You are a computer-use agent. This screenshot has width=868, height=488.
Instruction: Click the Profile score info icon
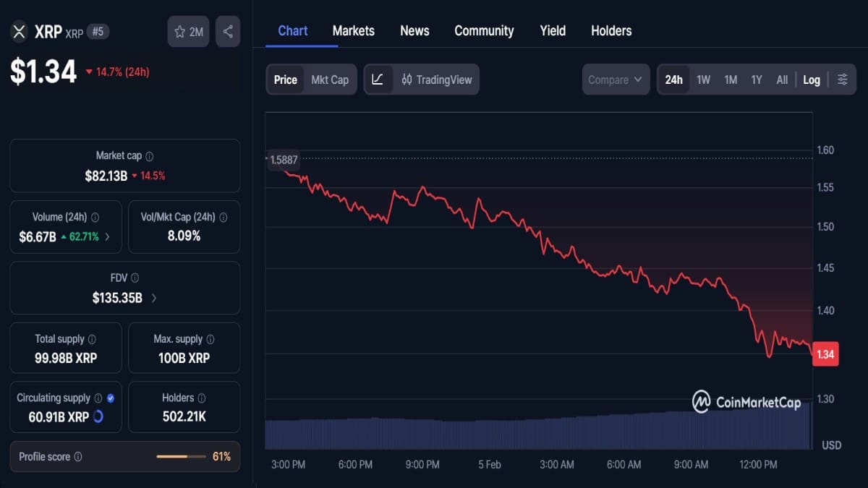[x=78, y=457]
